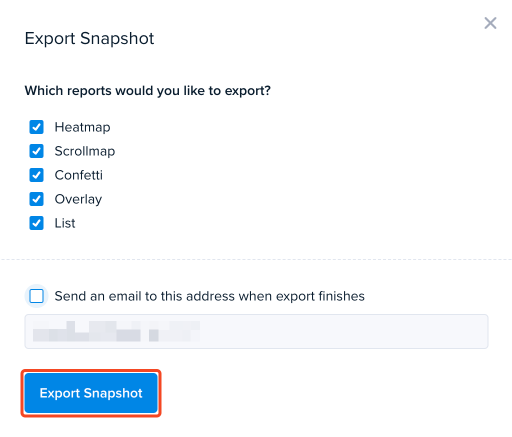Uncheck the Scrollmap checkbox
This screenshot has height=437, width=512.
pos(36,151)
